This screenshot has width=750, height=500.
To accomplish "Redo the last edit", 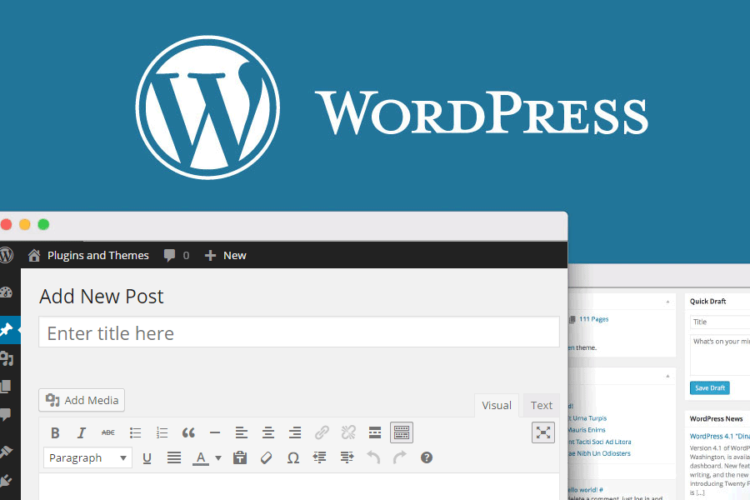I will [x=400, y=458].
